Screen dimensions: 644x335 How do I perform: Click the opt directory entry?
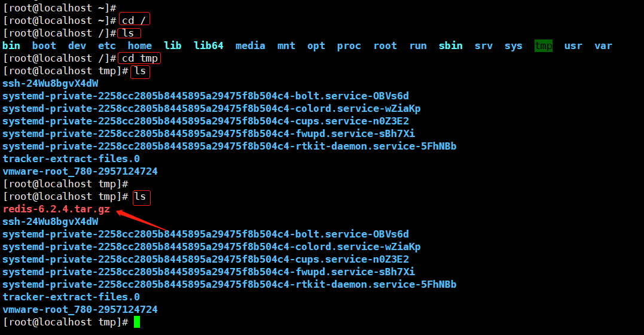pyautogui.click(x=316, y=46)
